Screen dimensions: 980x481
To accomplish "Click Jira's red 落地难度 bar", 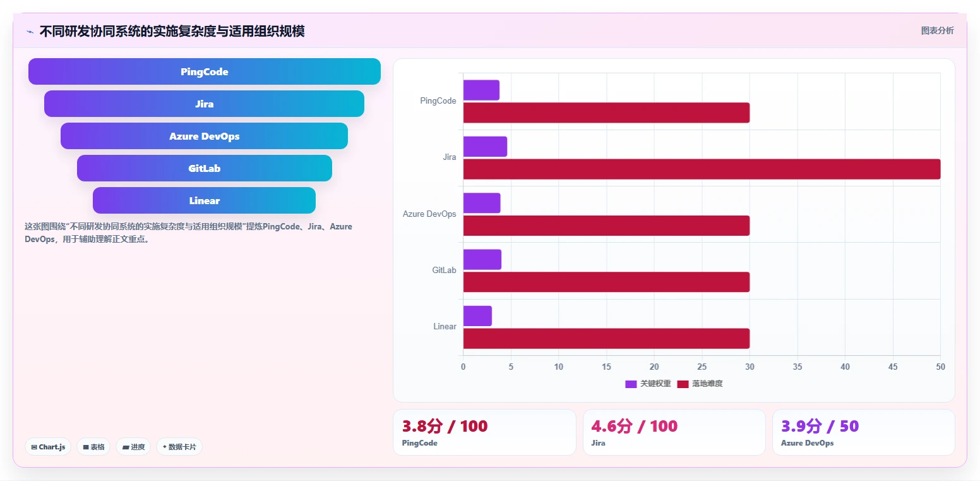I will (702, 169).
